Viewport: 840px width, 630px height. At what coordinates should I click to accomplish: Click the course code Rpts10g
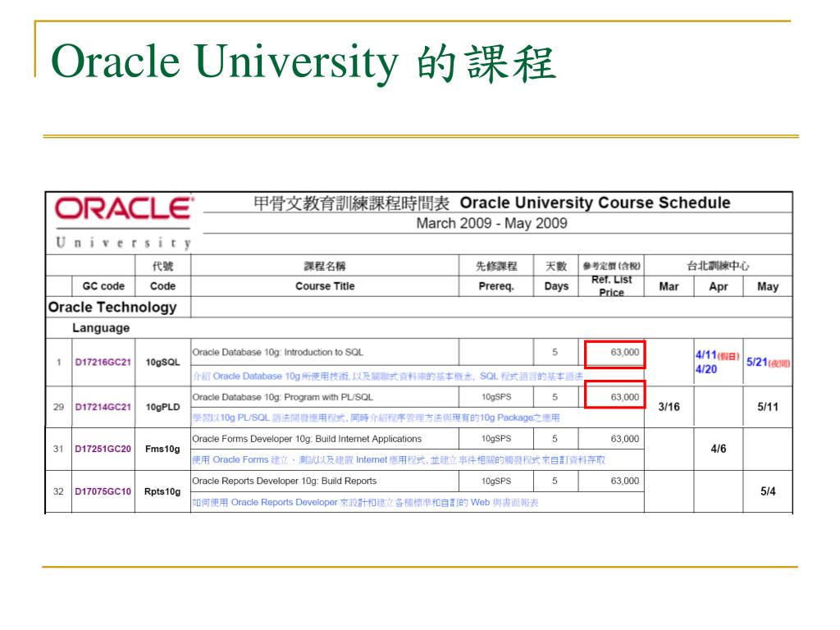click(x=162, y=491)
